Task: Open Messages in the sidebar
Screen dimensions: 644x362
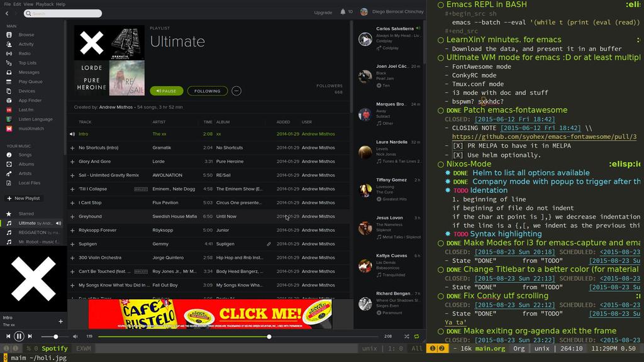Action: [x=29, y=72]
